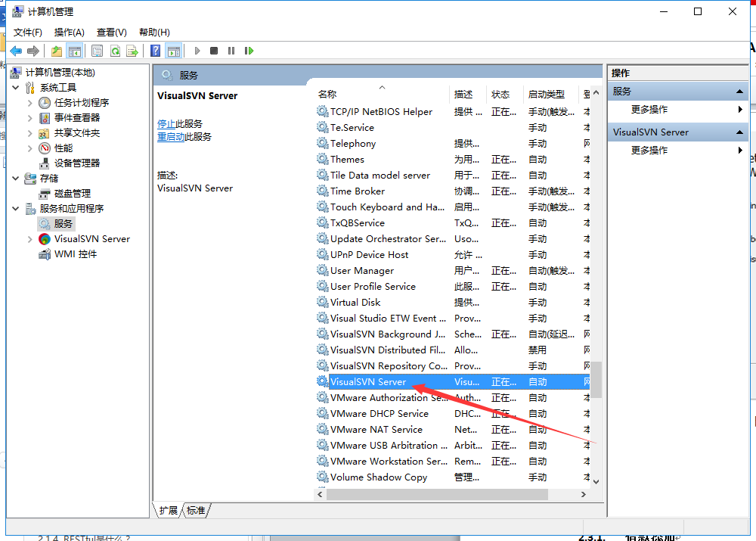Click the Up one level folder icon
This screenshot has width=756, height=541.
[x=57, y=51]
